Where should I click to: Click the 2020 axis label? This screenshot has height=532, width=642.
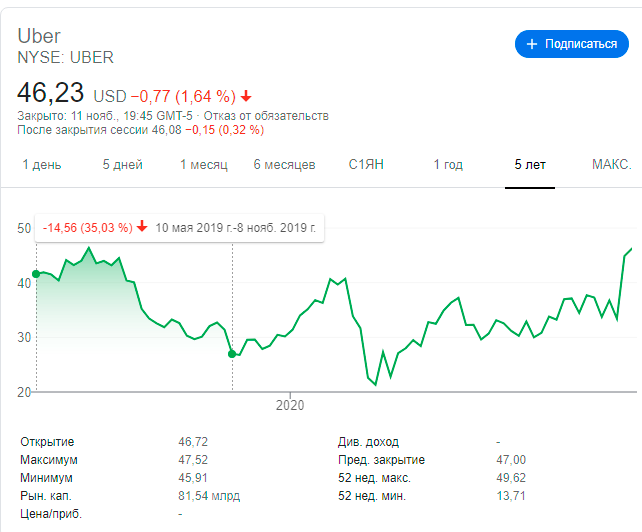290,405
